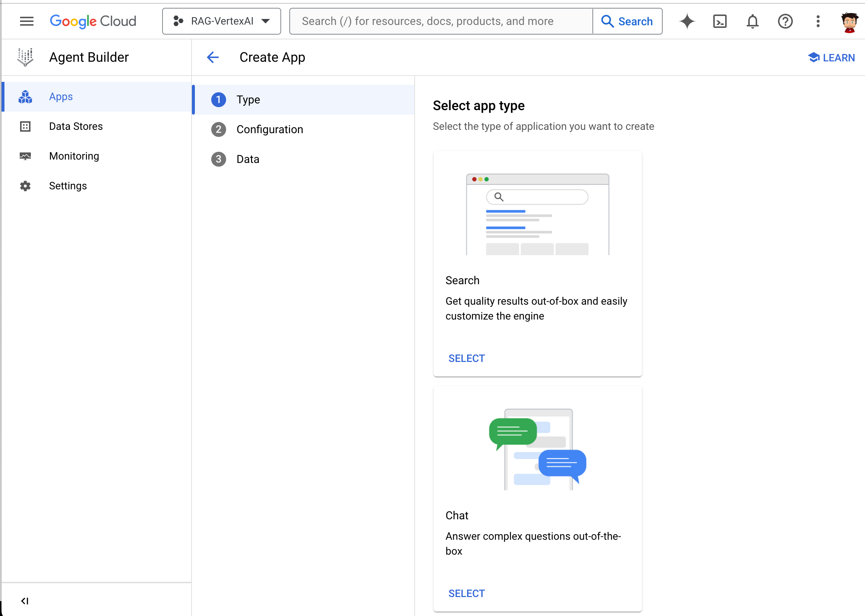Click SELECT on the Search card
The height and width of the screenshot is (616, 865).
(x=466, y=359)
